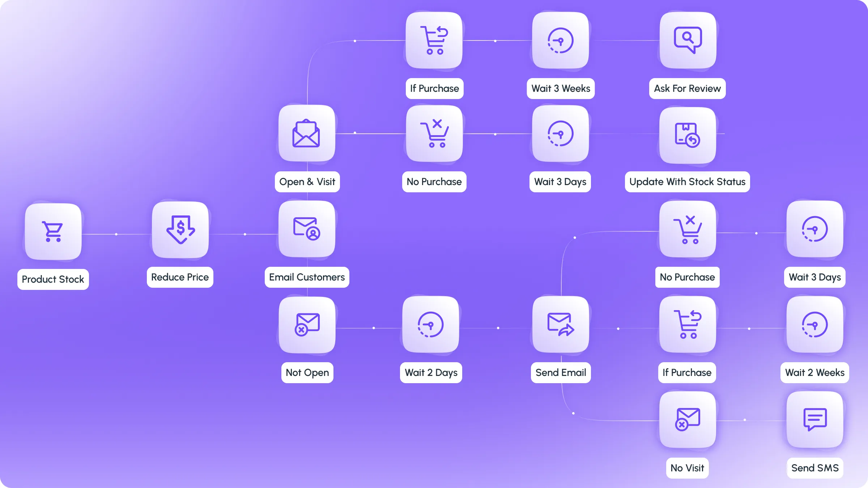Click the Open & Visit envelope icon
The height and width of the screenshot is (488, 868).
pyautogui.click(x=307, y=133)
